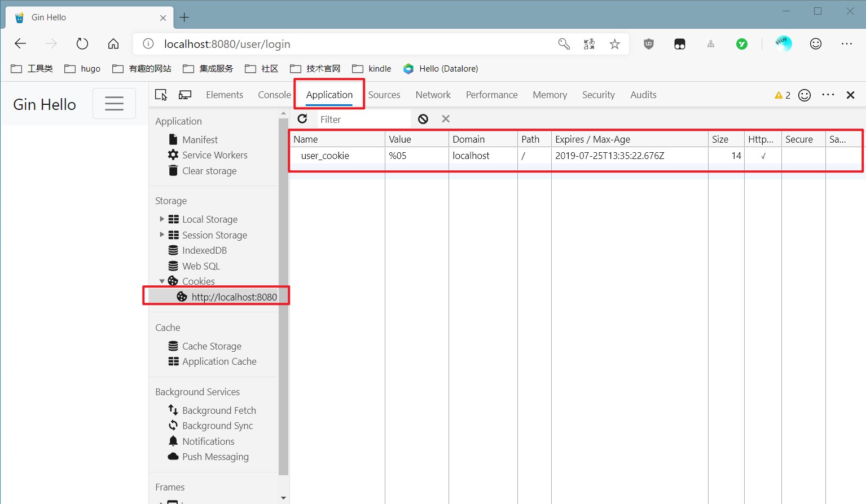Select the user_cookie table row
This screenshot has height=504, width=866.
[x=325, y=156]
